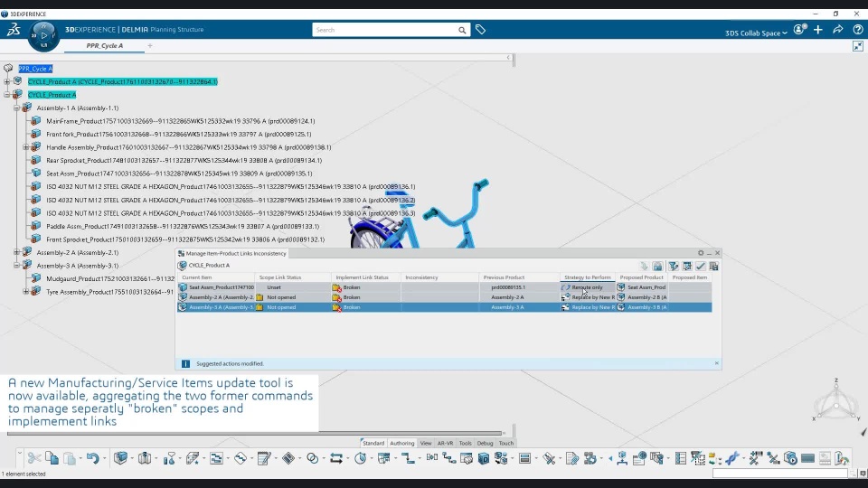The width and height of the screenshot is (868, 488).
Task: Click the Paste tool in action bar
Action: tap(70, 458)
